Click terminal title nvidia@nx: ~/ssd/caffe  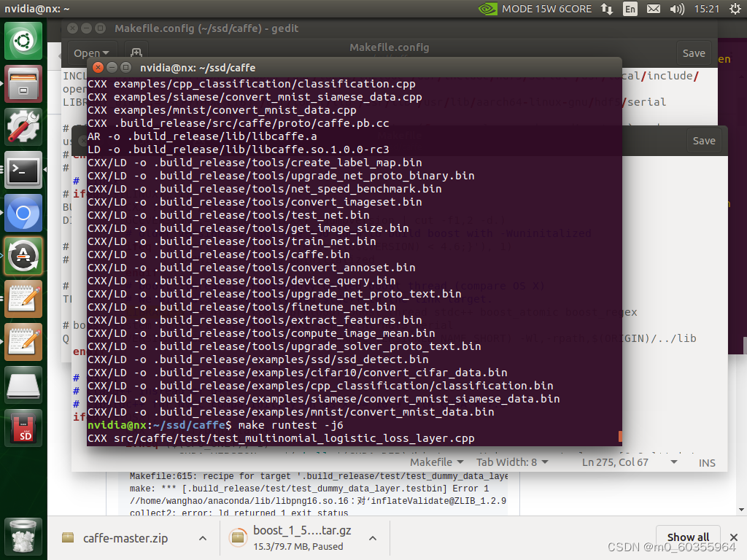pyautogui.click(x=198, y=68)
